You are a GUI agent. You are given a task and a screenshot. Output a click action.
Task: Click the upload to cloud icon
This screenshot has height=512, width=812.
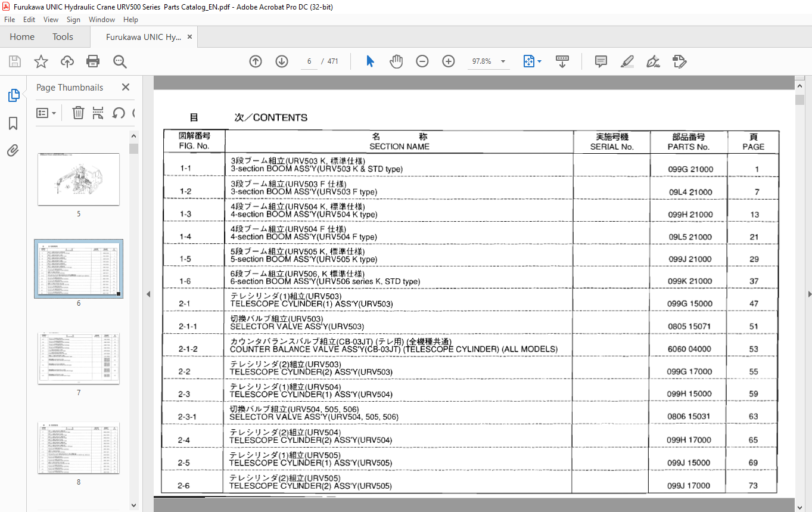pos(67,61)
